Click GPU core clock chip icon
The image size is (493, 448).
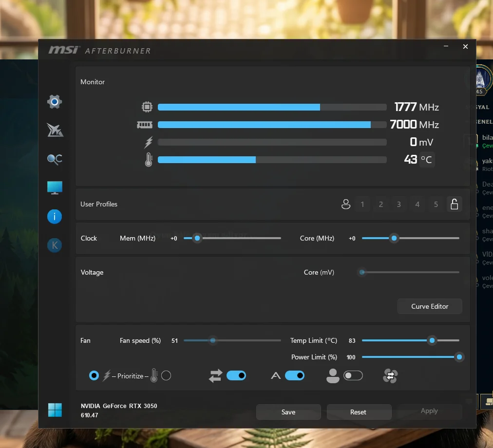pos(147,107)
